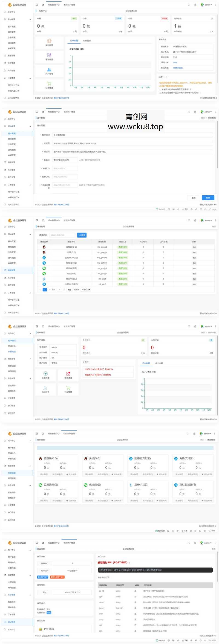Click the 请输入客服QQ input field
The image size is (219, 644).
pos(65,168)
